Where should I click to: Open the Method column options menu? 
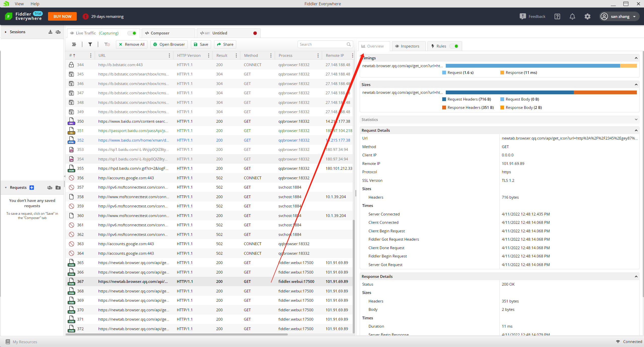[271, 56]
